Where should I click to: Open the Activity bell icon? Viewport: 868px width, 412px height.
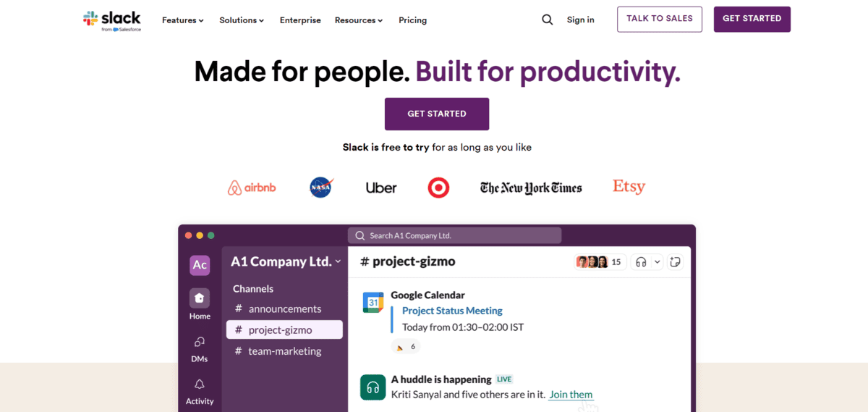[200, 384]
